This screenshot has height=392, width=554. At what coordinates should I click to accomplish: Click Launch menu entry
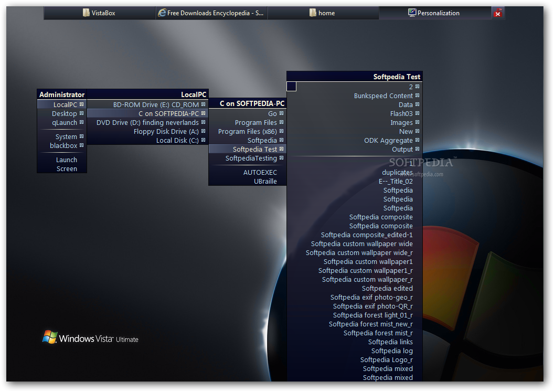point(62,160)
